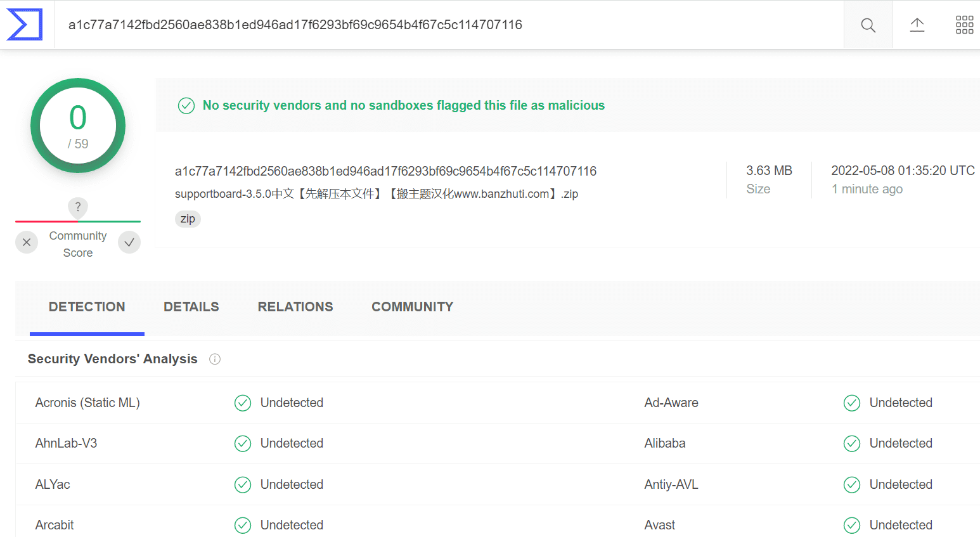The width and height of the screenshot is (980, 537).
Task: Click the hash search input field
Action: [449, 25]
